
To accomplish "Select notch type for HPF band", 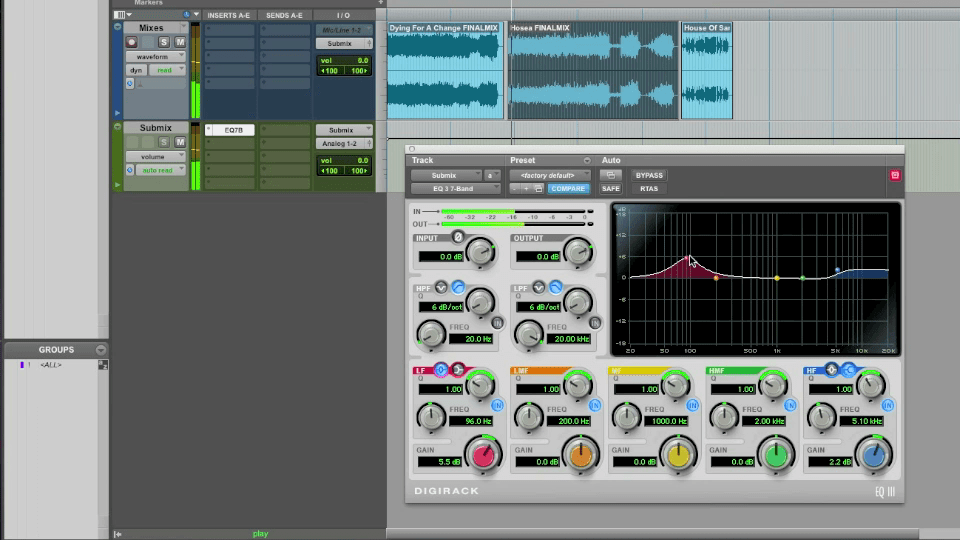I will coord(441,287).
